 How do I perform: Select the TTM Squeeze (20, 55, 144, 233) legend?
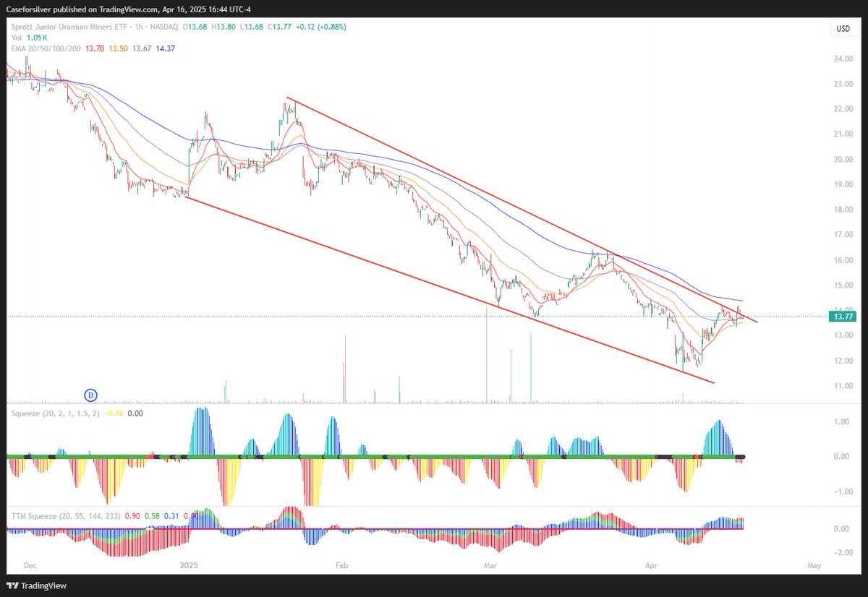(64, 515)
